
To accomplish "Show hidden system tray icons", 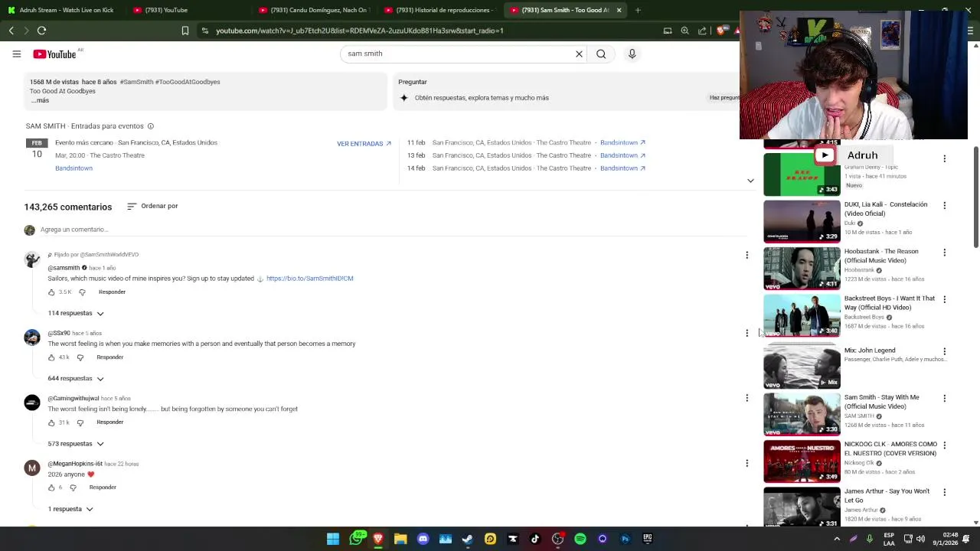I will click(837, 539).
